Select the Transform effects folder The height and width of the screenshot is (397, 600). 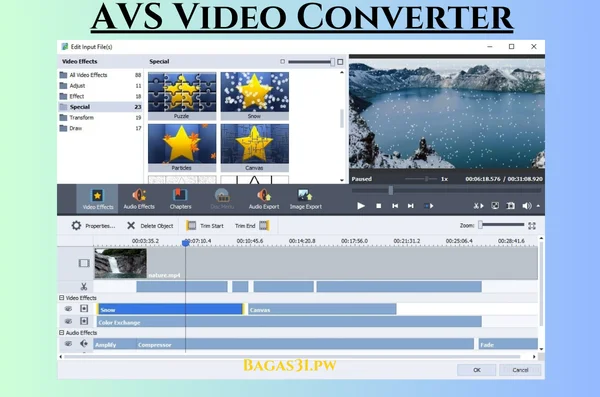point(101,118)
